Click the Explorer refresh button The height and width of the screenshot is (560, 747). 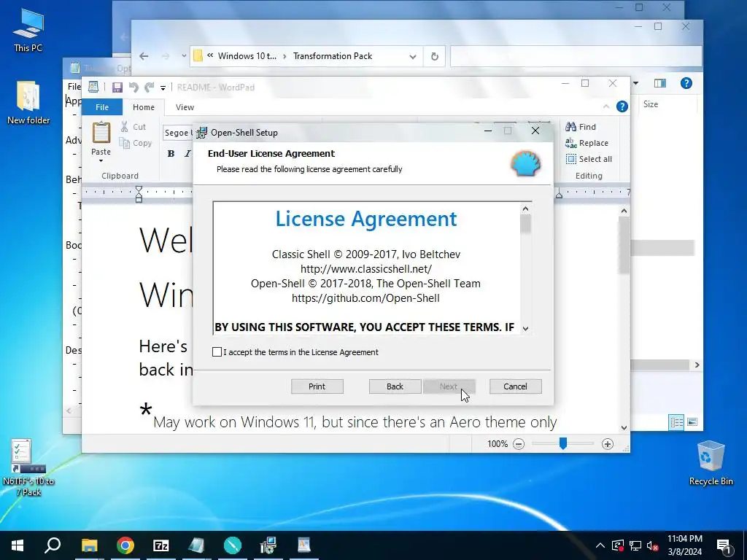click(x=435, y=57)
